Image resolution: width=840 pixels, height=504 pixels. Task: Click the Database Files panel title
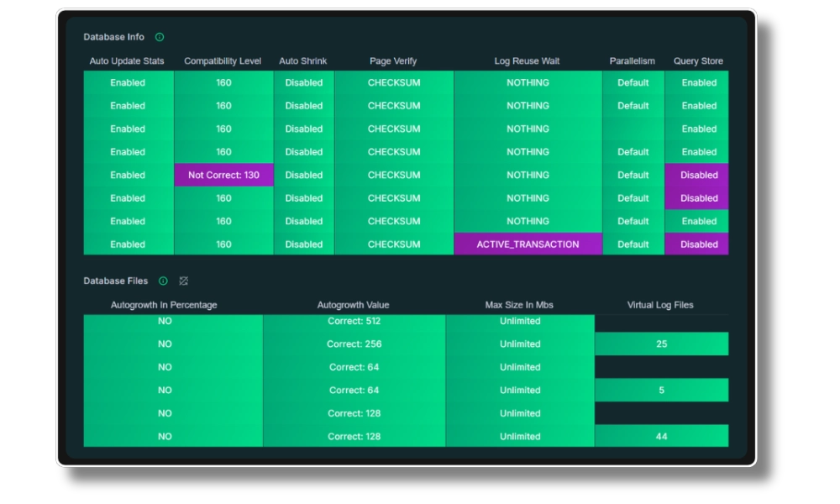[x=115, y=281]
